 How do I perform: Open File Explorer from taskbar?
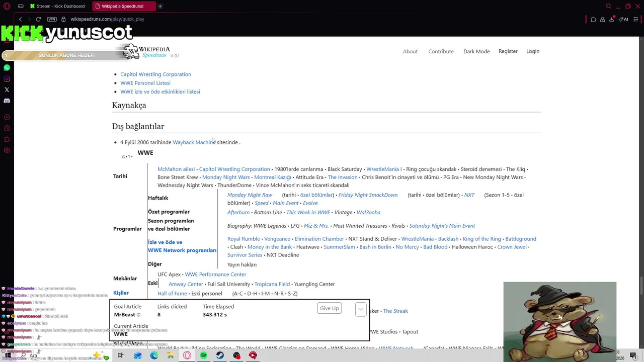pyautogui.click(x=171, y=355)
